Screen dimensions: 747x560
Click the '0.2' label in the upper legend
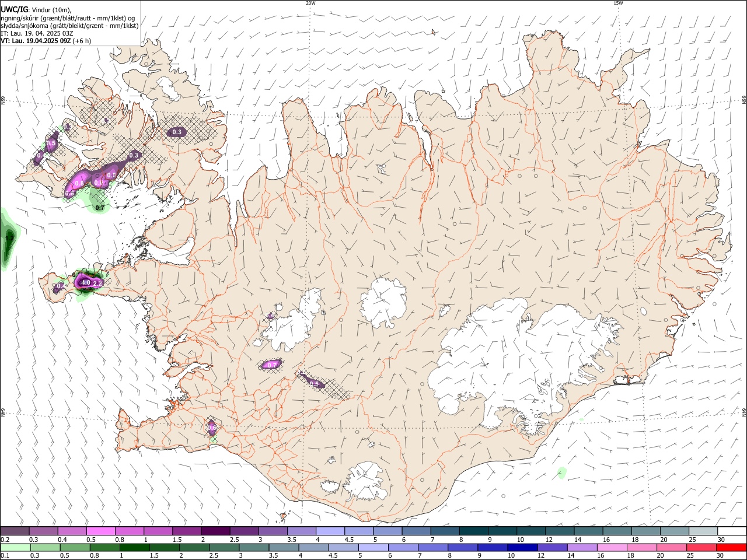tap(5, 540)
